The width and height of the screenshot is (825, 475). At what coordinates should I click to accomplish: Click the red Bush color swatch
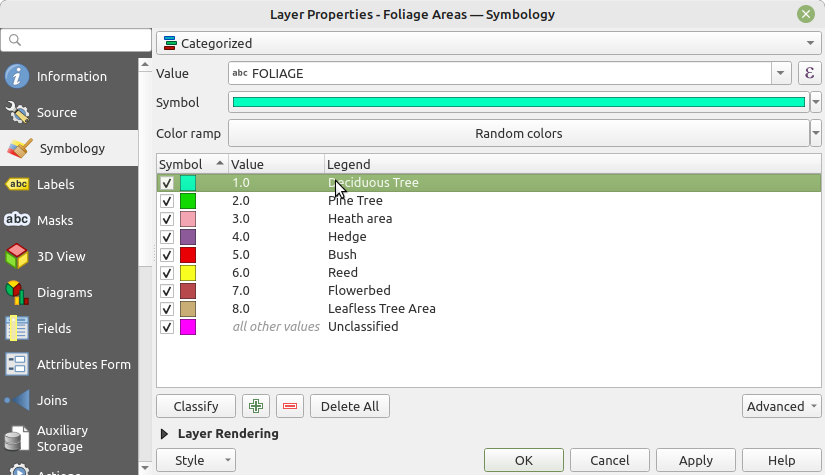point(188,255)
